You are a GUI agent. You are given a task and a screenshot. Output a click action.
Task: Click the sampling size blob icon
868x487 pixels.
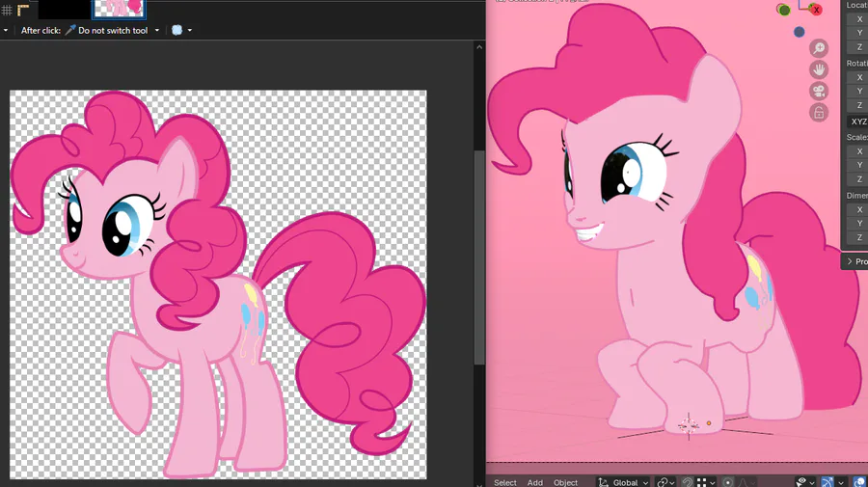coord(176,31)
